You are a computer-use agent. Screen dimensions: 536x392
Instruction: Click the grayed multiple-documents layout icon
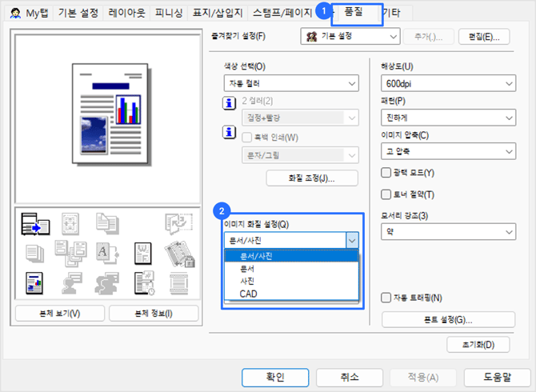[70, 254]
